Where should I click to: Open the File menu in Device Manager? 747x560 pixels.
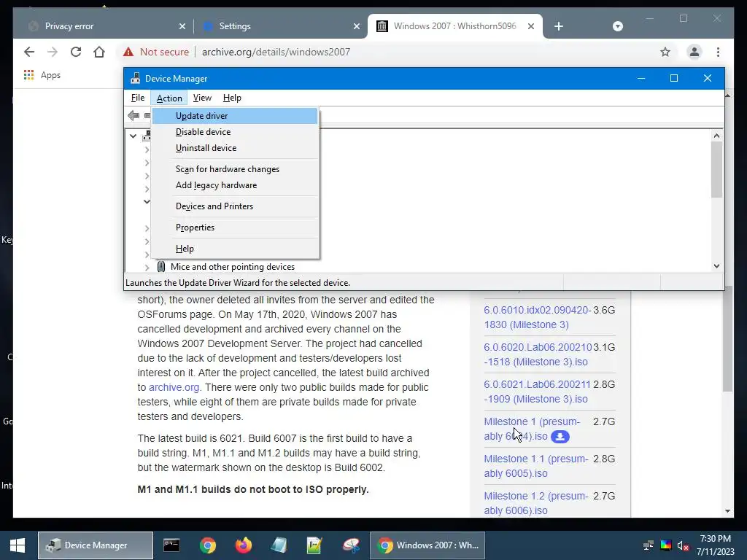(138, 98)
